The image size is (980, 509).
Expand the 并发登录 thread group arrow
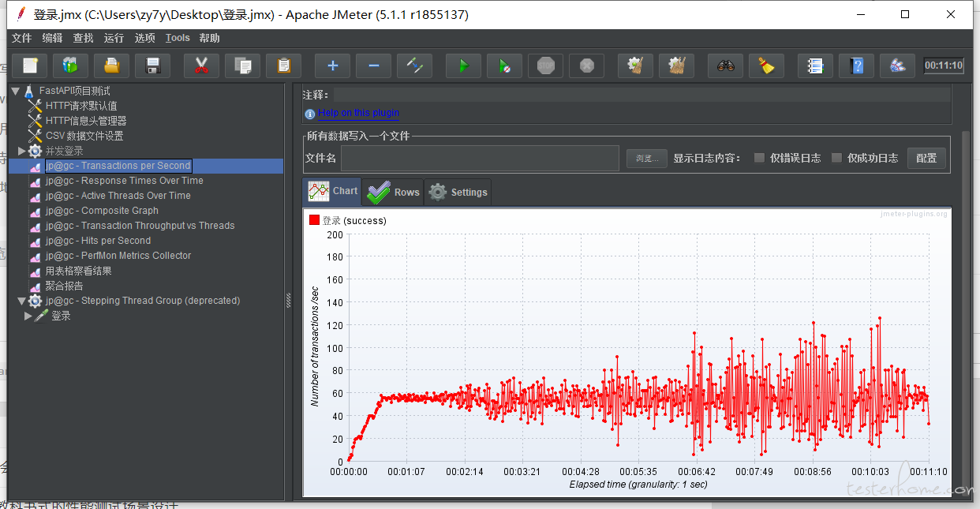pos(22,151)
